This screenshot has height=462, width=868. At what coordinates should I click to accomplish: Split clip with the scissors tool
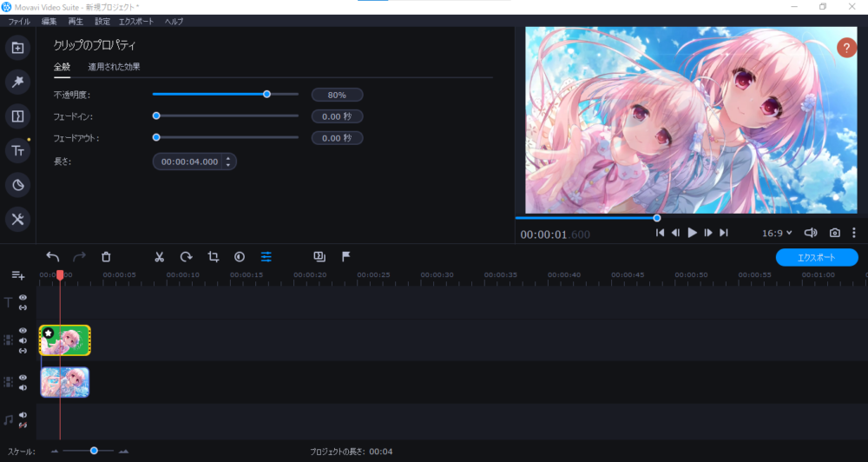pyautogui.click(x=160, y=256)
